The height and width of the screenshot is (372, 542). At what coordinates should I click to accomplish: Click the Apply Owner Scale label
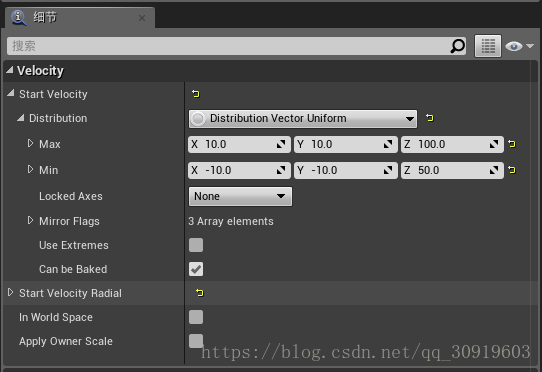pyautogui.click(x=66, y=342)
